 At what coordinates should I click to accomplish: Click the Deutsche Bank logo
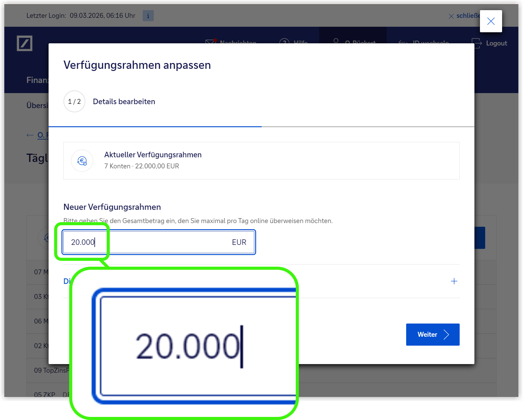click(x=25, y=43)
